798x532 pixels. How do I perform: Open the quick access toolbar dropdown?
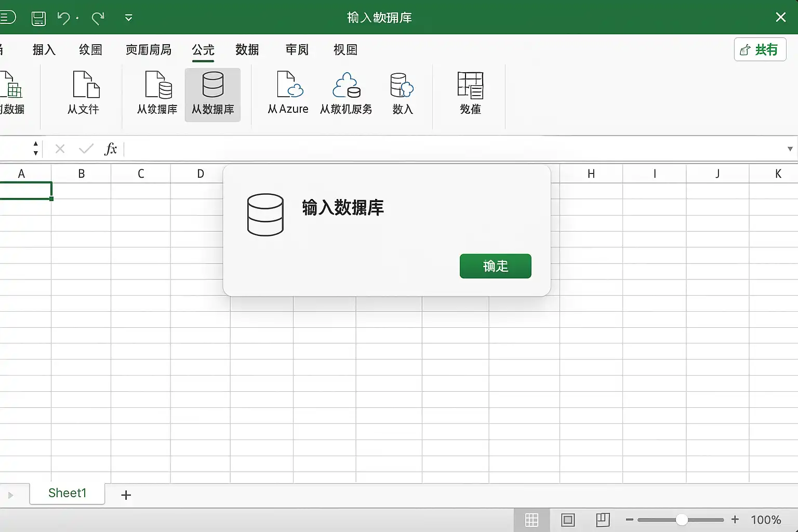128,18
